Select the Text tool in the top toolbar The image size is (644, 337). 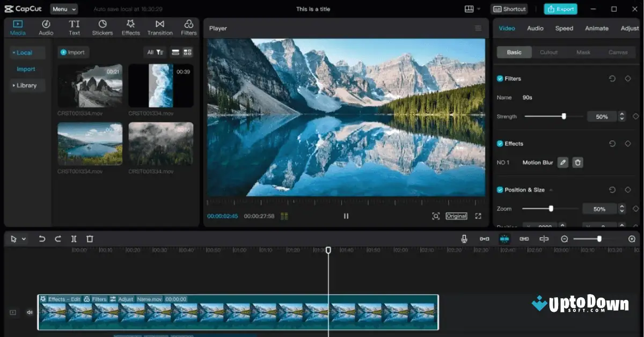(x=74, y=27)
